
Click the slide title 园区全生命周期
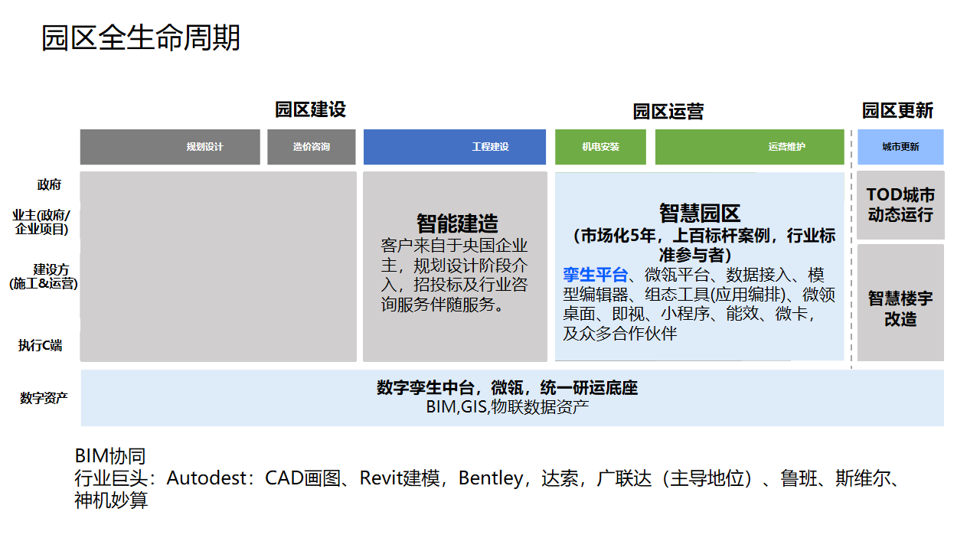(x=141, y=37)
